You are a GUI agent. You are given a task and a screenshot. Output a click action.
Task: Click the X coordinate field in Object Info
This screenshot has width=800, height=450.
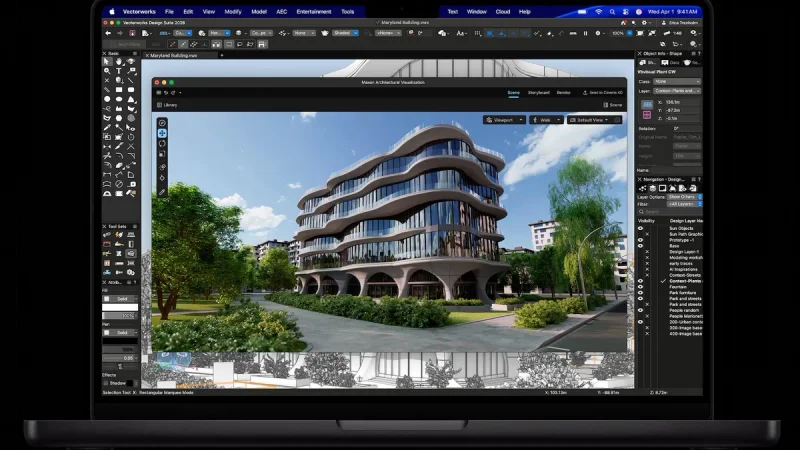click(682, 102)
